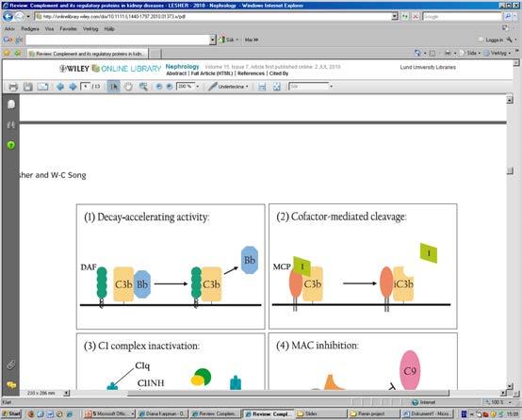Screen dimensions: 522x420
Task: Open the Verktyg menu in menu bar
Action: (90, 29)
